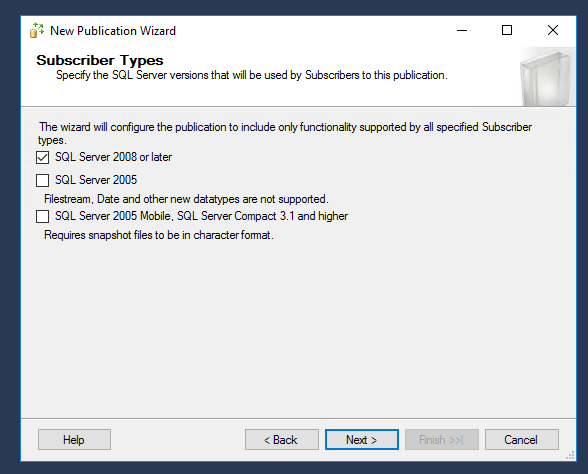Close the wizard with the X button
Viewport: 588px width, 474px height.
[x=553, y=30]
